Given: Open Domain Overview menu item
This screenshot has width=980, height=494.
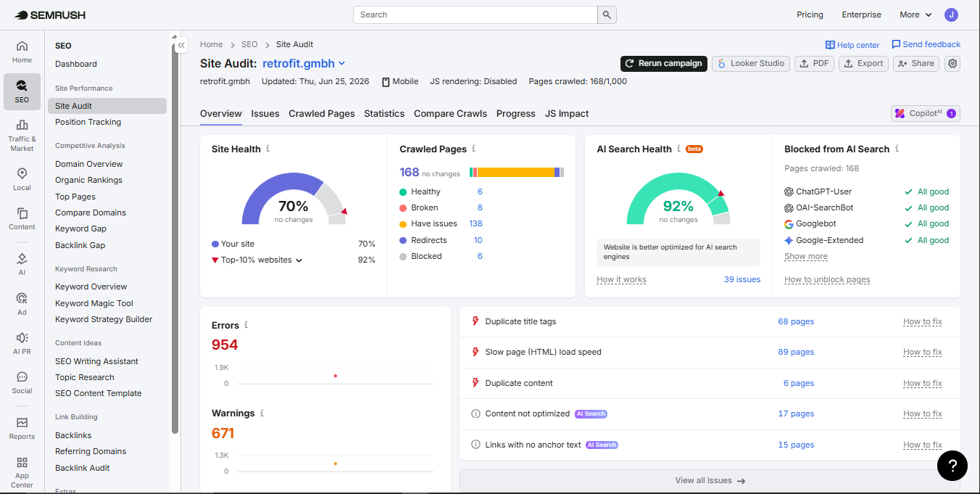Looking at the screenshot, I should coord(89,164).
